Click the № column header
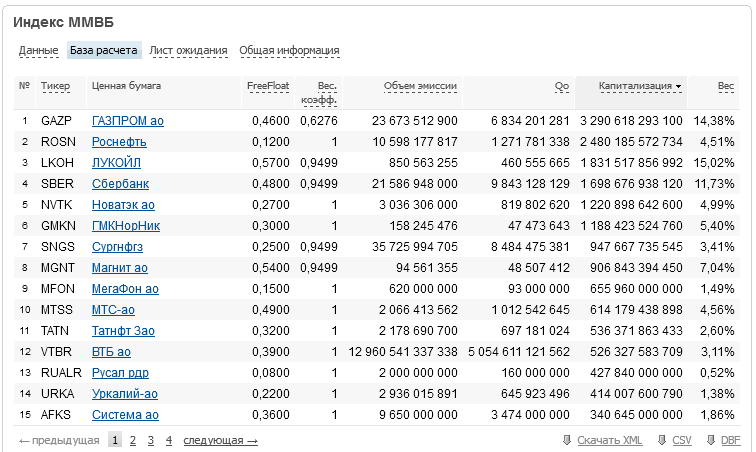The height and width of the screenshot is (452, 756). (x=24, y=86)
